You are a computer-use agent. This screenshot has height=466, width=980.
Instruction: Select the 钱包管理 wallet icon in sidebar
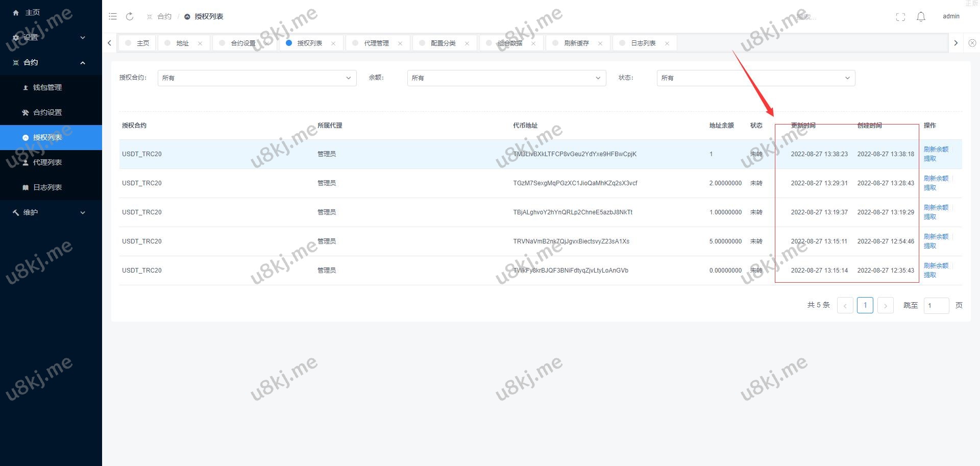pyautogui.click(x=27, y=87)
